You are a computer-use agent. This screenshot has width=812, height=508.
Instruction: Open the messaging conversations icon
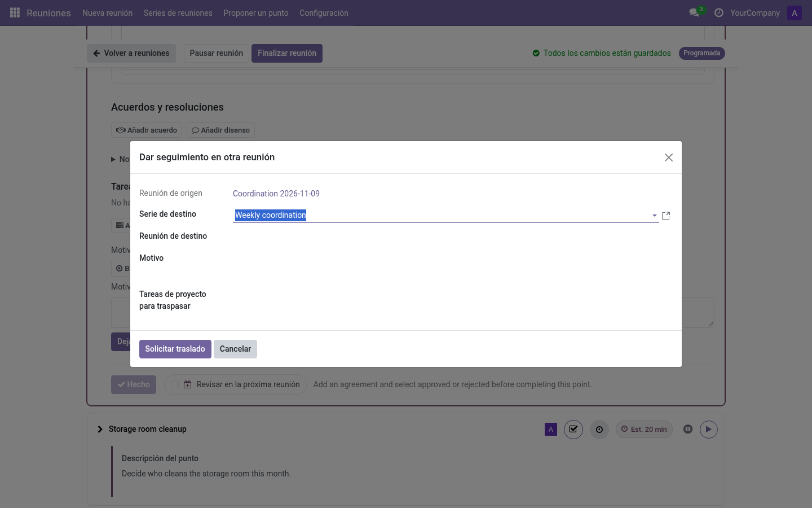tap(694, 12)
